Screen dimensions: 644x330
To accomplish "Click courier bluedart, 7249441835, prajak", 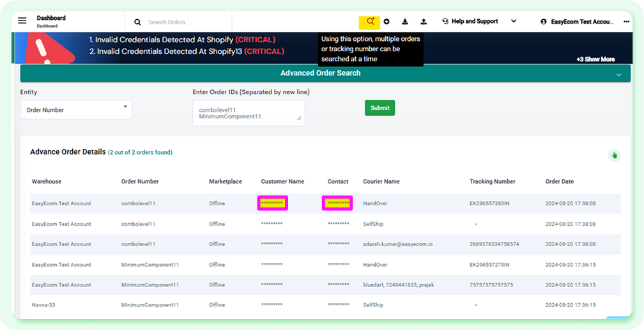I will coord(400,285).
